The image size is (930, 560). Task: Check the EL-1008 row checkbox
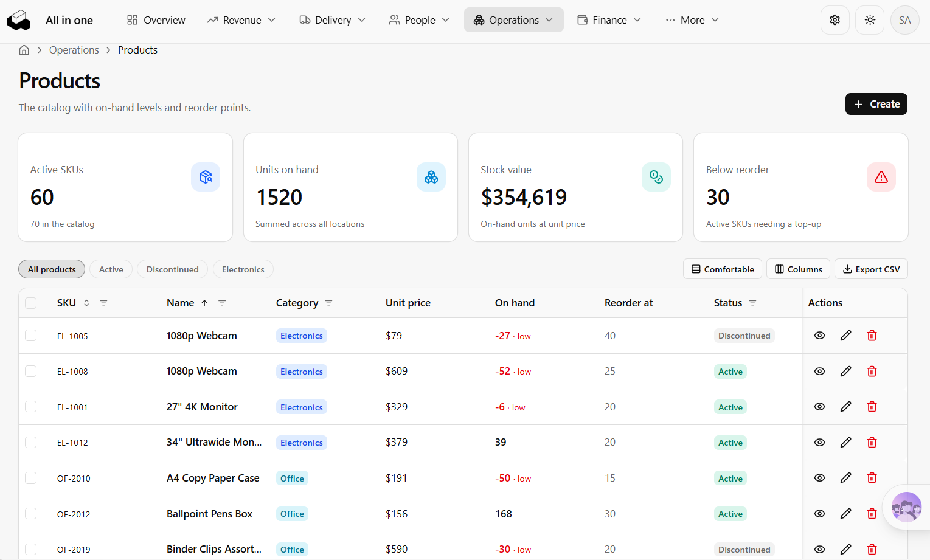coord(31,371)
